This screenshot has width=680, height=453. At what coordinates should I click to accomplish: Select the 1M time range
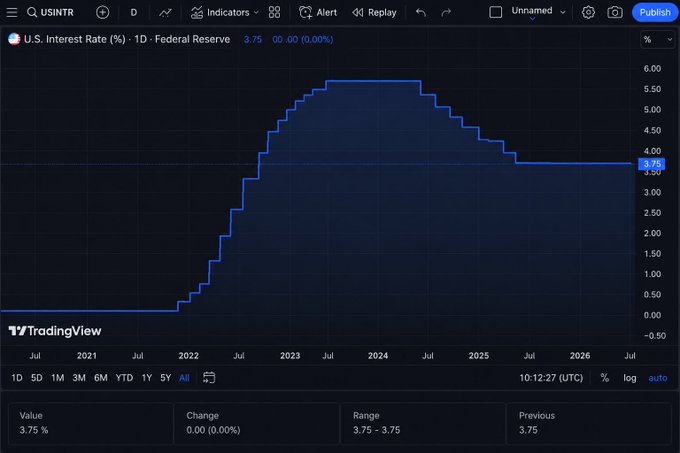(x=57, y=378)
